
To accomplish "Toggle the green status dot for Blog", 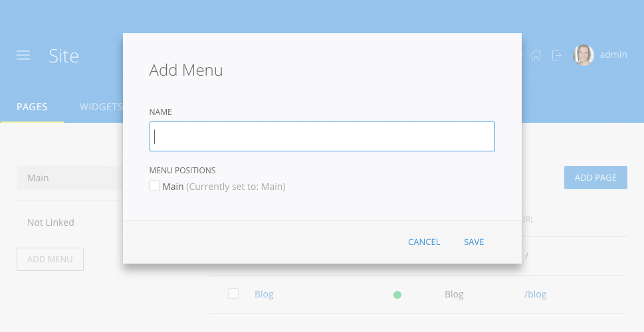I will pos(397,295).
